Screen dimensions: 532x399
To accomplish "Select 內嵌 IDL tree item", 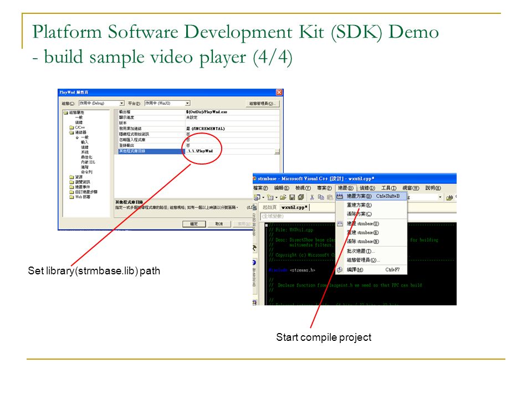I will [88, 162].
